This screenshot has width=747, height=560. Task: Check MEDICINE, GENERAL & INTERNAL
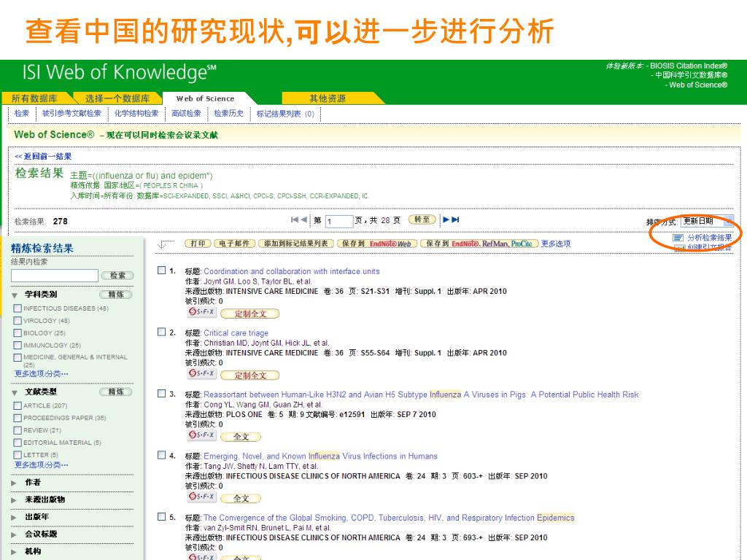[18, 357]
